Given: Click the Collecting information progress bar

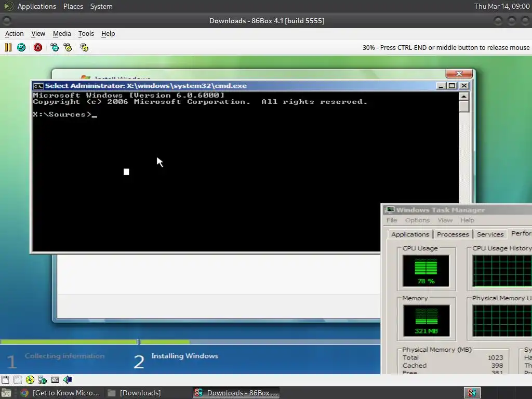Looking at the screenshot, I should coord(69,342).
